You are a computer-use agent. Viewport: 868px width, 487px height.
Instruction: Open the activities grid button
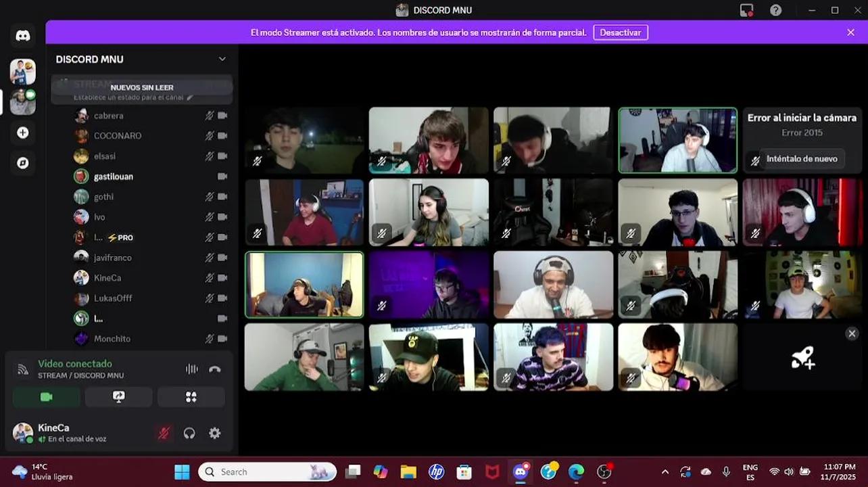[191, 397]
